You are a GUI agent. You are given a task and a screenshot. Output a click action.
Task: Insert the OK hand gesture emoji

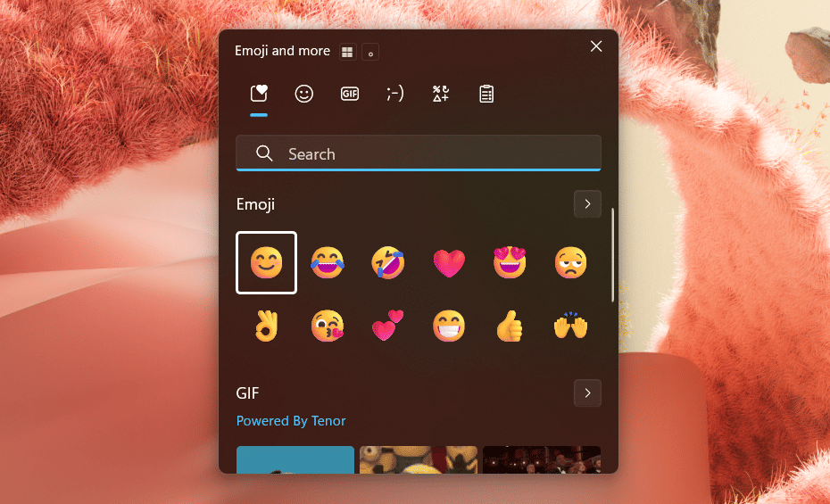coord(266,326)
